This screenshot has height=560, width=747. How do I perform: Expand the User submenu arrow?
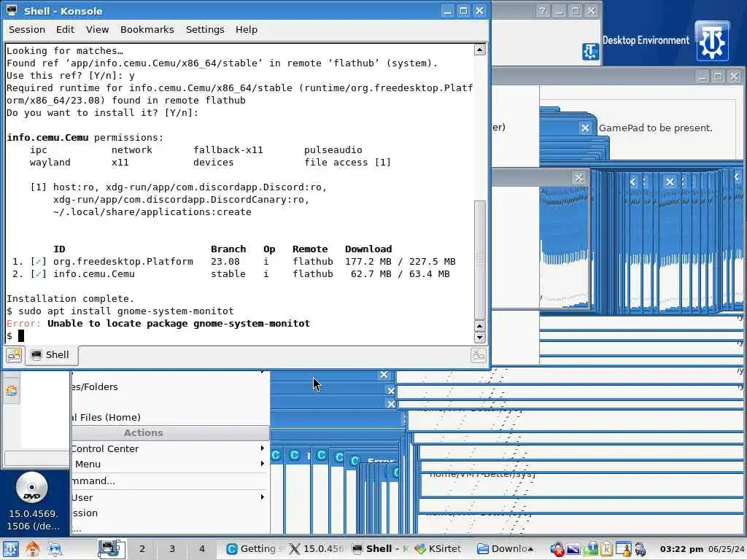[x=262, y=497]
